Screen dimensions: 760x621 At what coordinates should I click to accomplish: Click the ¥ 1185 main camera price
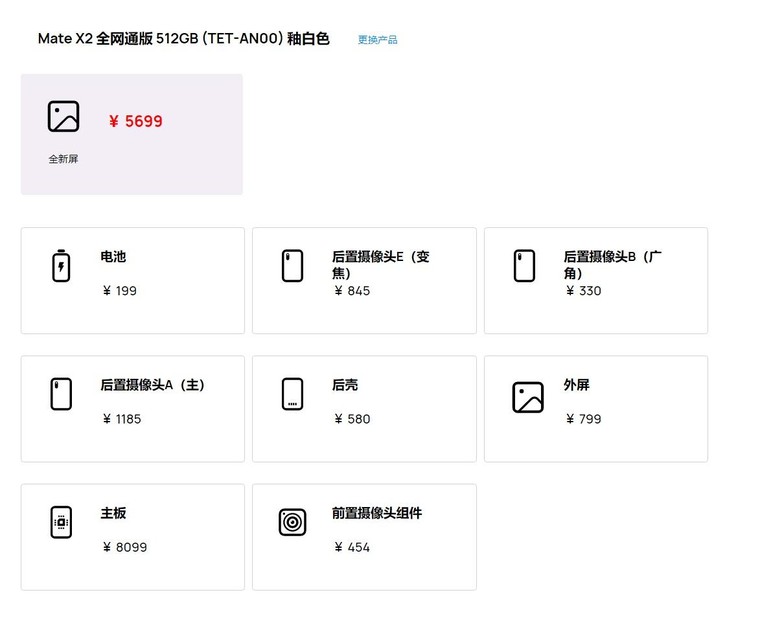coord(121,419)
